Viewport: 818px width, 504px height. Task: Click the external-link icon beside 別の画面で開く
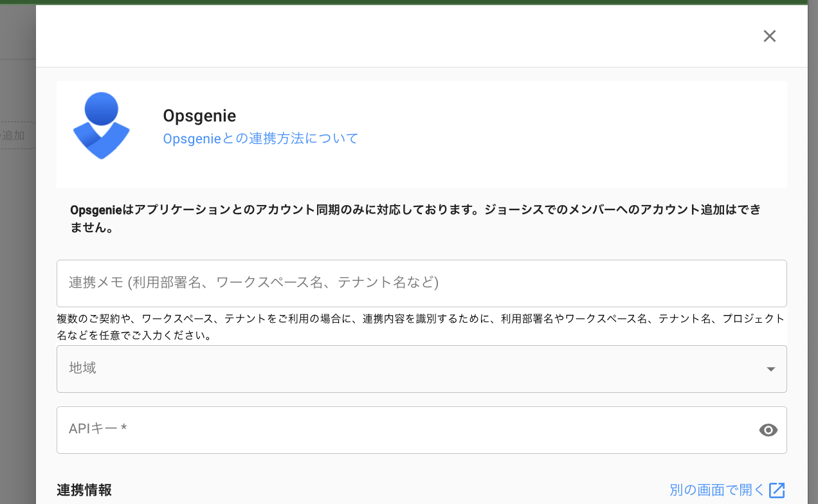click(x=777, y=490)
